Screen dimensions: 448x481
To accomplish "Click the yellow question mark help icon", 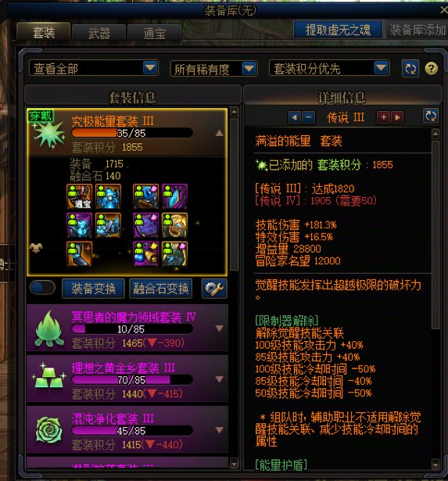I will click(431, 68).
